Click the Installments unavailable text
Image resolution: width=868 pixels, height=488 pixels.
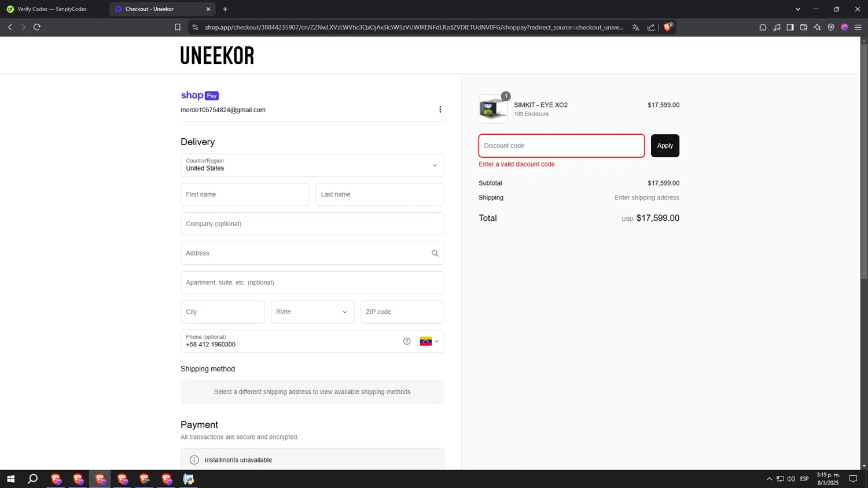tap(238, 460)
